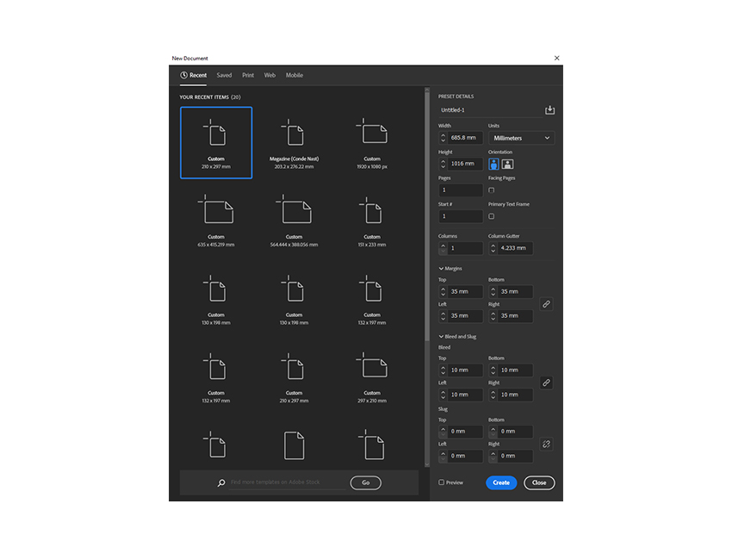Click the search magnifier icon for Adobe Stock
The image size is (732, 560).
click(x=221, y=482)
